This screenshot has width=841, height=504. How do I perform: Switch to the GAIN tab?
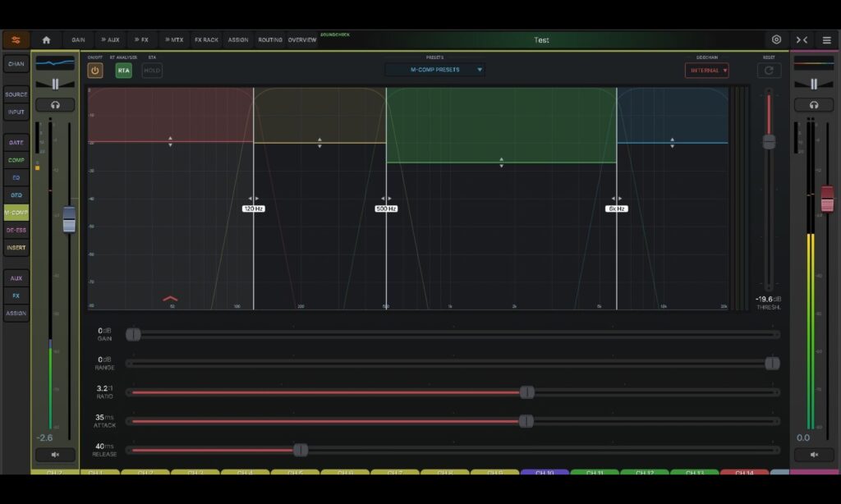pyautogui.click(x=78, y=40)
